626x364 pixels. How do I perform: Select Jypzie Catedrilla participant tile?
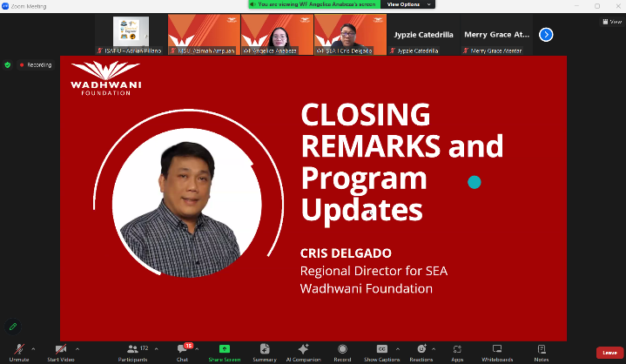point(423,35)
